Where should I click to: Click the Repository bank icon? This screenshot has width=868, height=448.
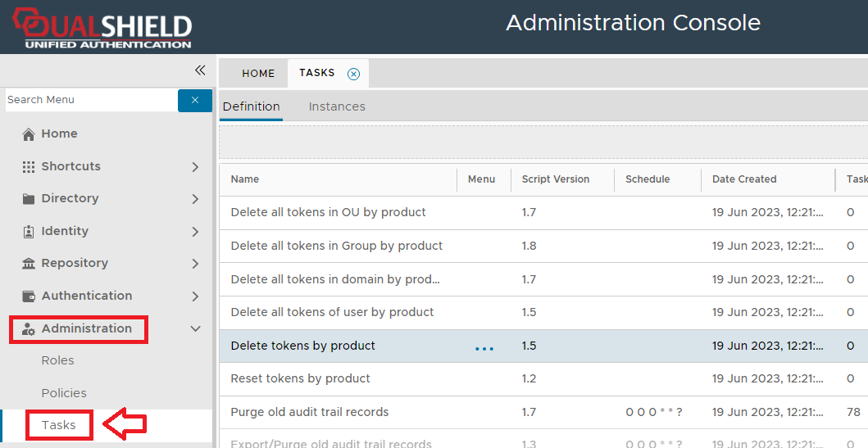(x=29, y=264)
